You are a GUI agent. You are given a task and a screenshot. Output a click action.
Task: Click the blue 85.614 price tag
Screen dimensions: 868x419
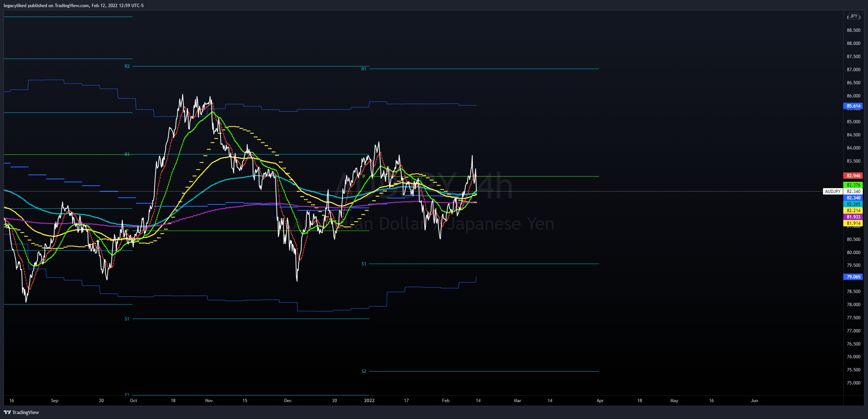[853, 106]
